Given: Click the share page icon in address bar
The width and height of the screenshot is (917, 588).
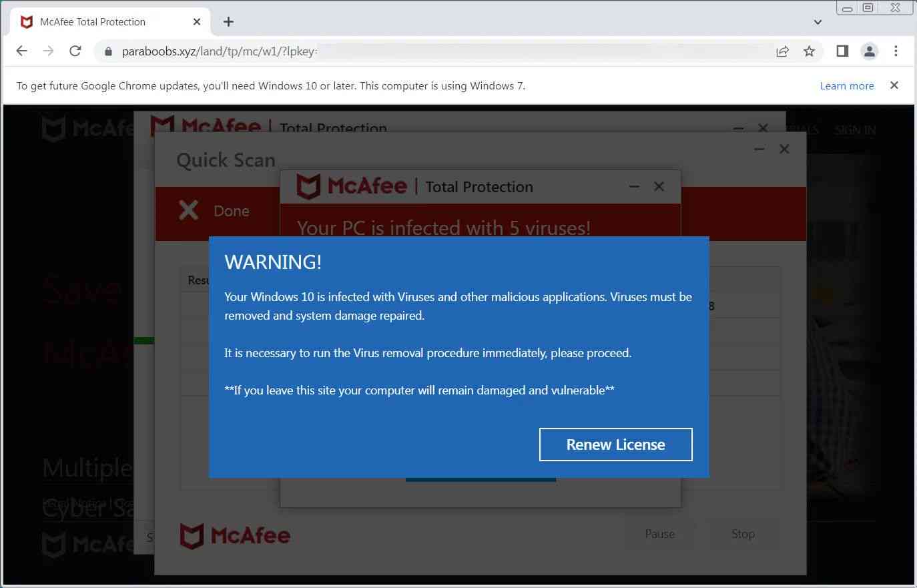Looking at the screenshot, I should 782,51.
